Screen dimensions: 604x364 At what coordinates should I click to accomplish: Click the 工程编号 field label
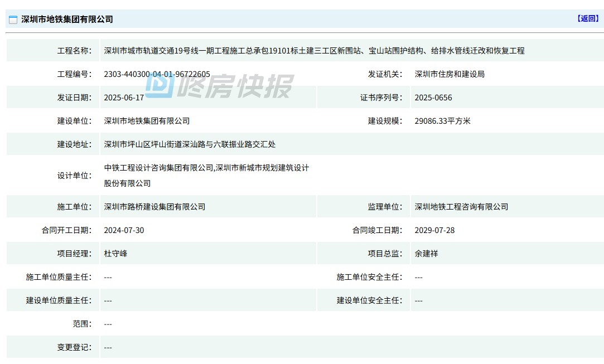(x=74, y=74)
